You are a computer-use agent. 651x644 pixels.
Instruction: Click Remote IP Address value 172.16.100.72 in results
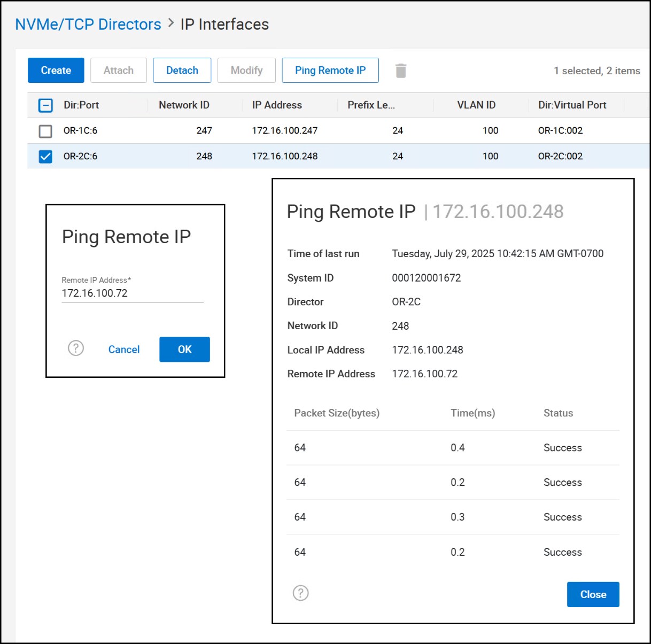click(425, 374)
